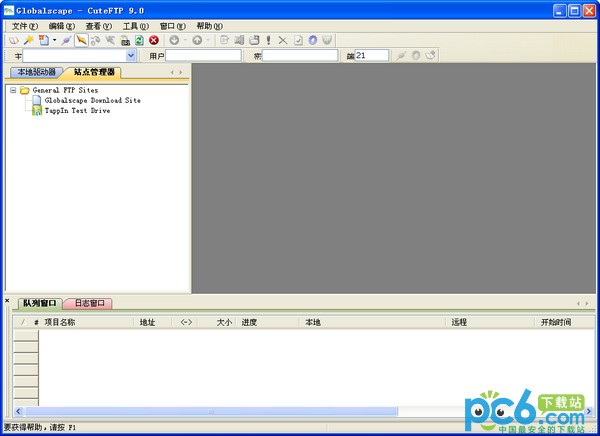Viewport: 600px width, 436px height.
Task: Sort queue by 开始时间 column
Action: pyautogui.click(x=564, y=322)
